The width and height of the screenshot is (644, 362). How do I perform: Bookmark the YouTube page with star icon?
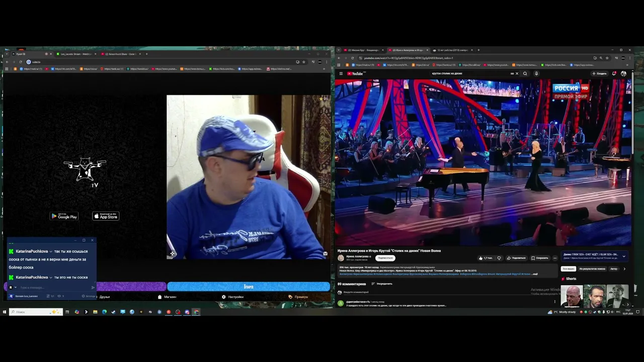pyautogui.click(x=607, y=58)
